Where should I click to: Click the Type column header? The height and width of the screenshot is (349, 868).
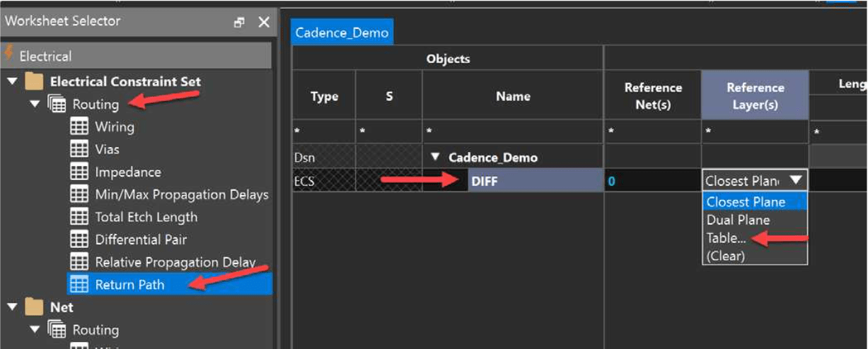coord(324,96)
